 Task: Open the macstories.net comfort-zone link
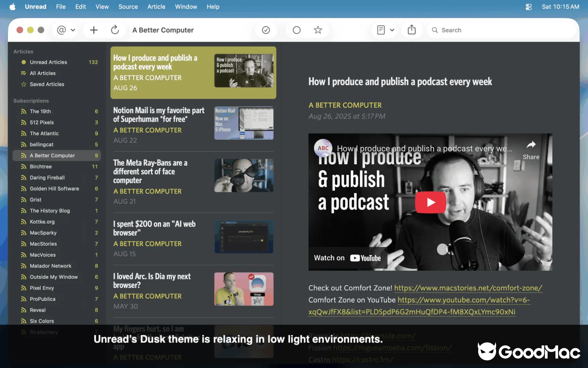[x=468, y=288]
